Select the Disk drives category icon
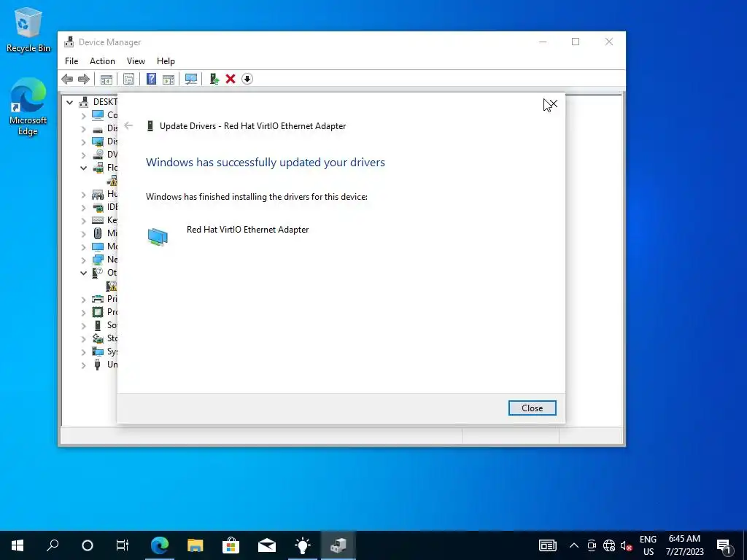This screenshot has width=747, height=560. (98, 128)
